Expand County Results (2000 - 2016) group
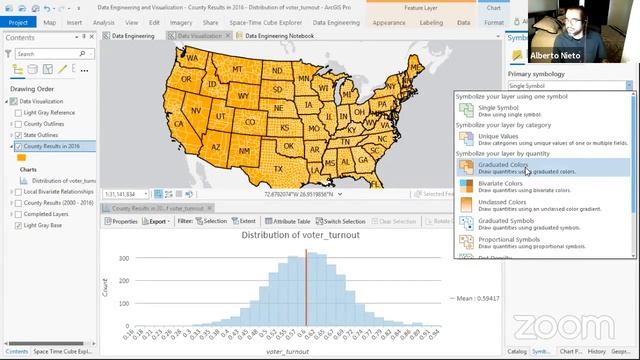 pos(11,203)
